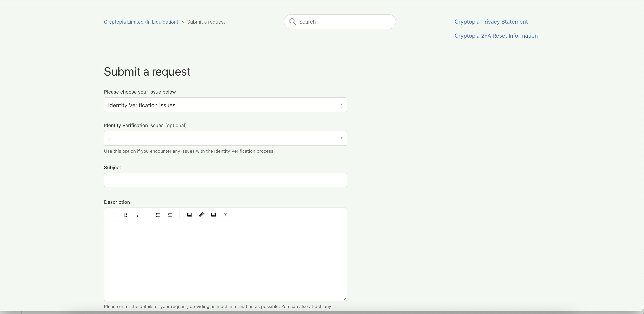Click the paragraph text style icon
The image size is (644, 314).
pyautogui.click(x=114, y=215)
